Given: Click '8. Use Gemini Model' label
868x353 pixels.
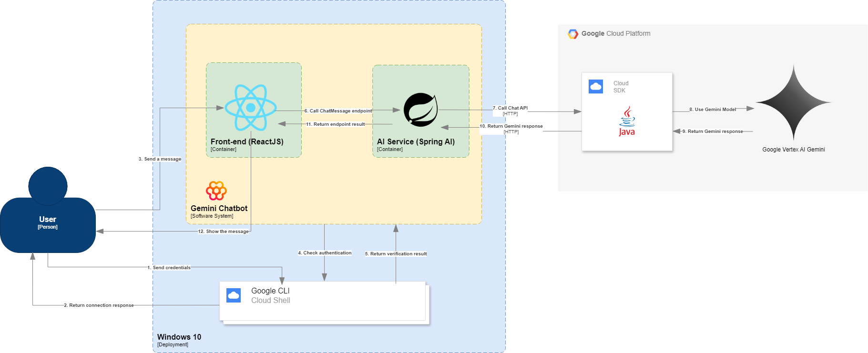Looking at the screenshot, I should tap(713, 110).
